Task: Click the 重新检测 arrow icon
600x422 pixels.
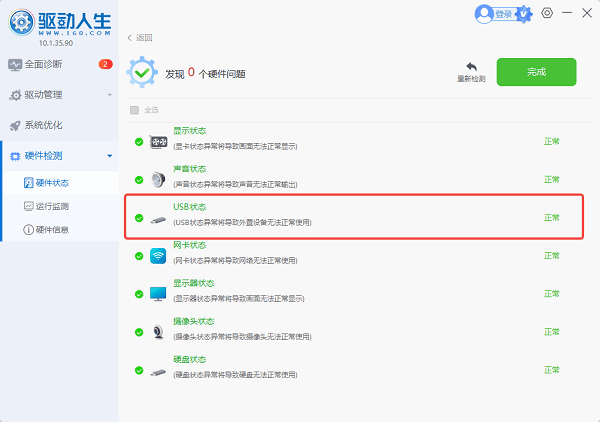Action: [x=471, y=67]
